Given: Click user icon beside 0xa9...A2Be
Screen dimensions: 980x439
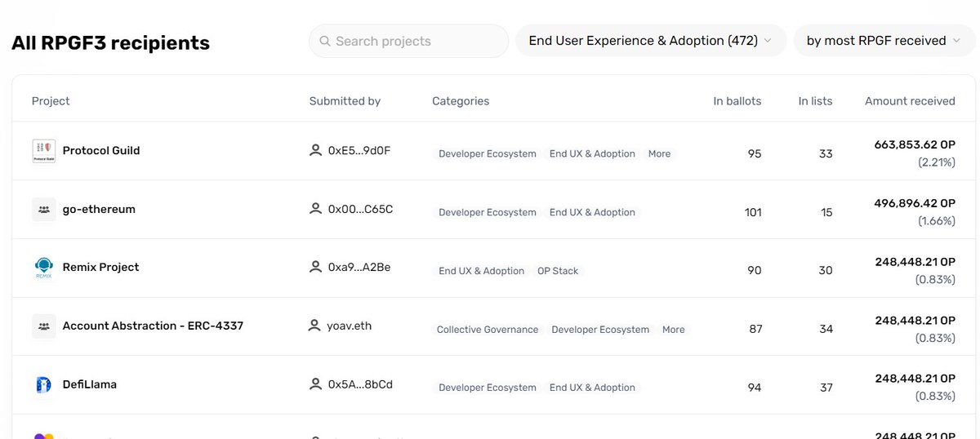Looking at the screenshot, I should coord(315,267).
